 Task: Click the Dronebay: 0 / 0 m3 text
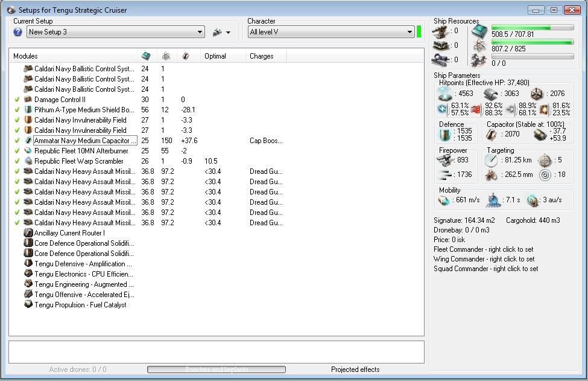(x=461, y=230)
